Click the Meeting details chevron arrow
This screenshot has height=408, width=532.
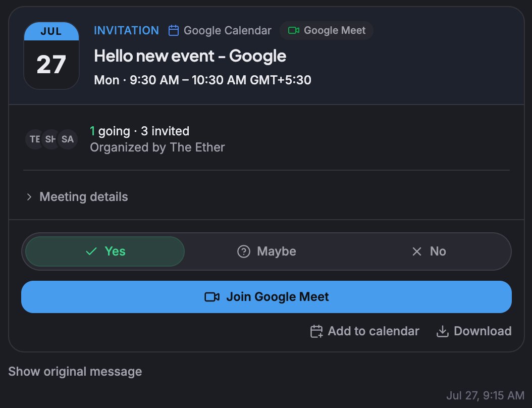29,197
